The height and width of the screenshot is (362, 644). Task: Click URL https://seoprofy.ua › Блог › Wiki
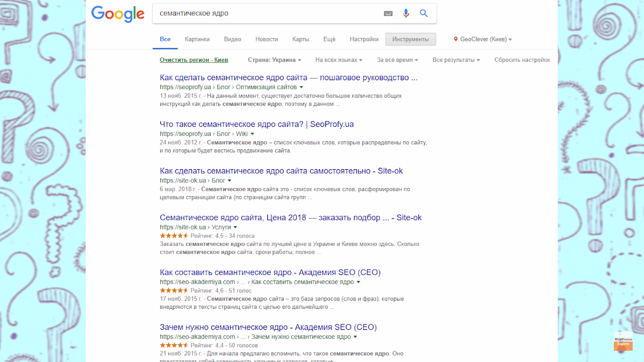click(x=204, y=134)
